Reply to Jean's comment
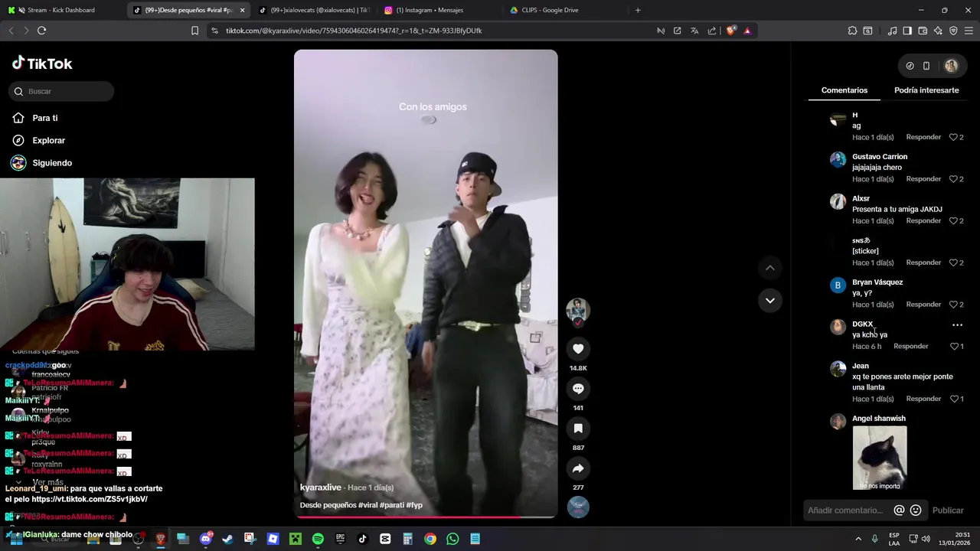The height and width of the screenshot is (551, 980). tap(923, 399)
